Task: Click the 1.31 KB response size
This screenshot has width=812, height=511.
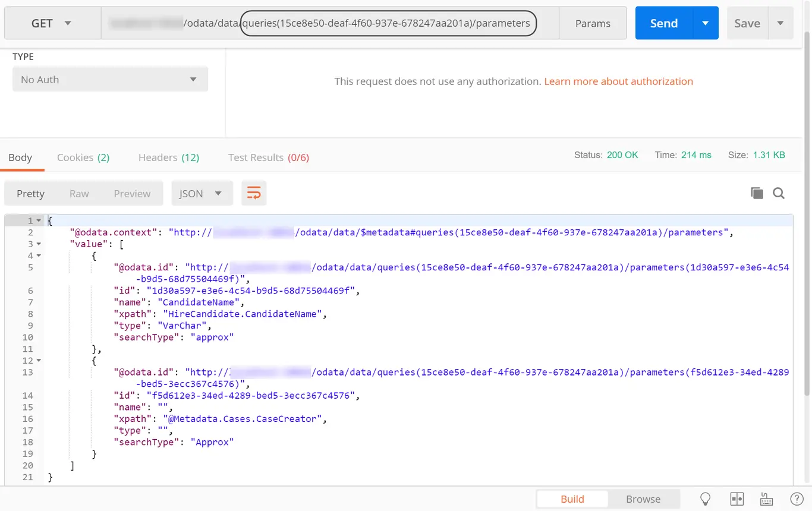Action: coord(769,155)
